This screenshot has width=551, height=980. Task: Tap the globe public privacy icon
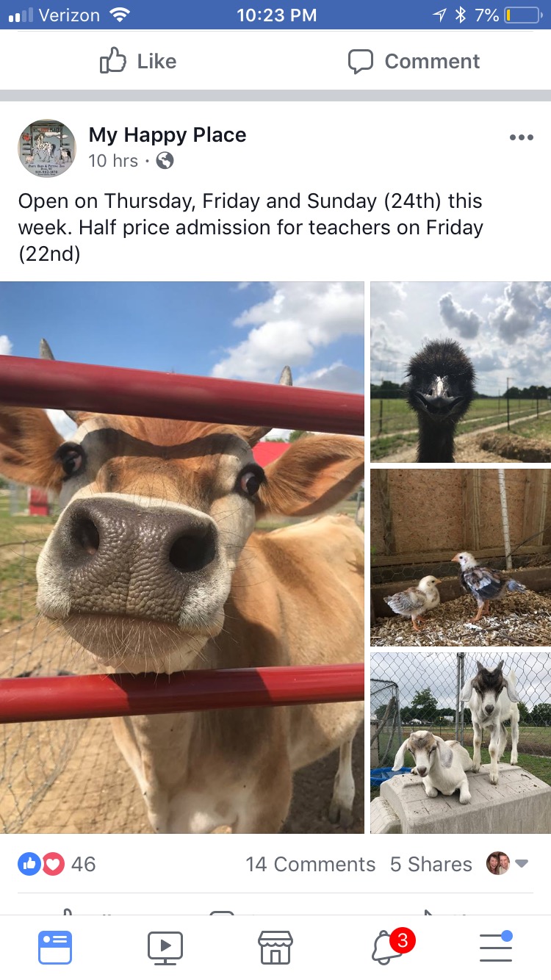[x=165, y=160]
